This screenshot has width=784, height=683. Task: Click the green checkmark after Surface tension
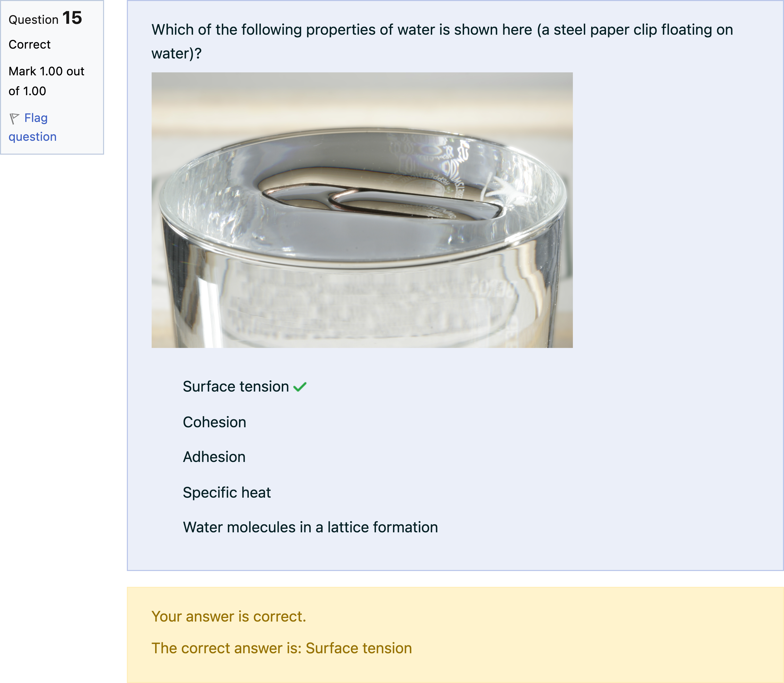point(300,387)
